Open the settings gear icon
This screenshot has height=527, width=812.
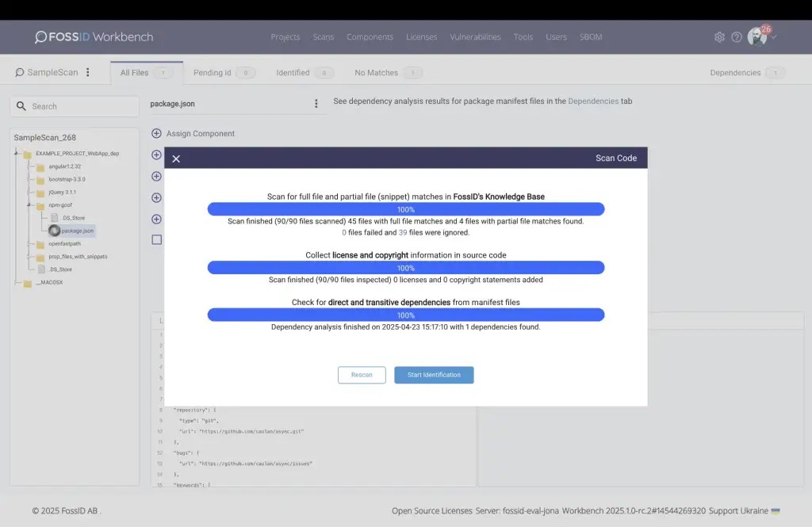[x=719, y=37]
